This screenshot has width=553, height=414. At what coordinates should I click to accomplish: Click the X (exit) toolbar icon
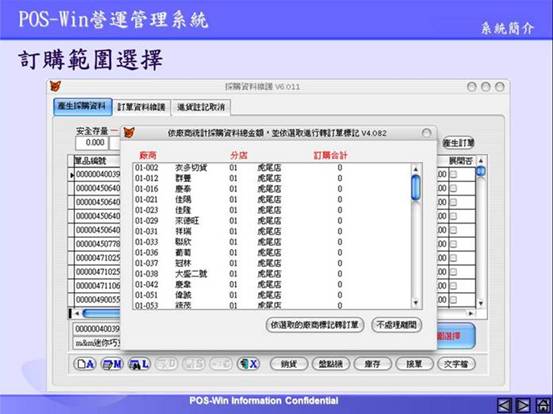click(x=248, y=364)
